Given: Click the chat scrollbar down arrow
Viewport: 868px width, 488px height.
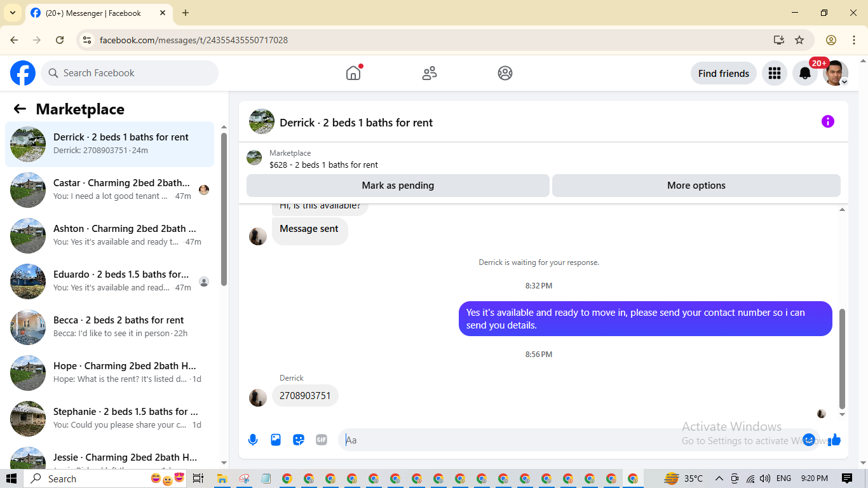Looking at the screenshot, I should [843, 414].
